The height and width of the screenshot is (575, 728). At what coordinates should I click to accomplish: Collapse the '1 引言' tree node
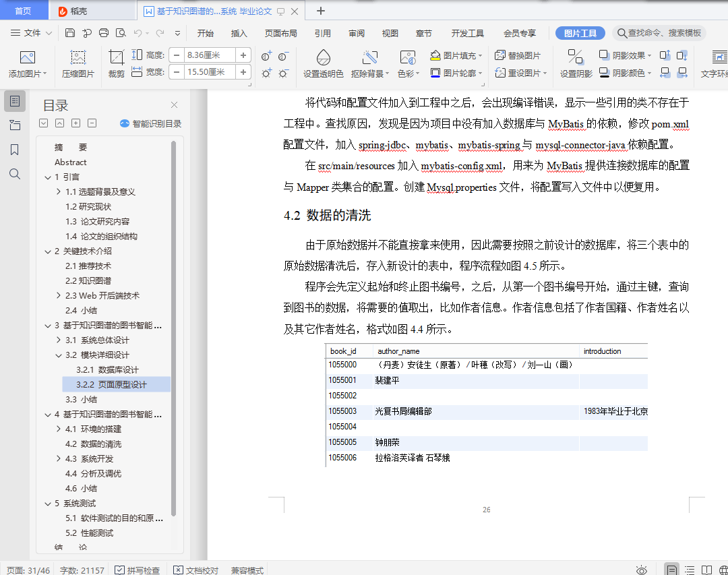click(x=48, y=177)
